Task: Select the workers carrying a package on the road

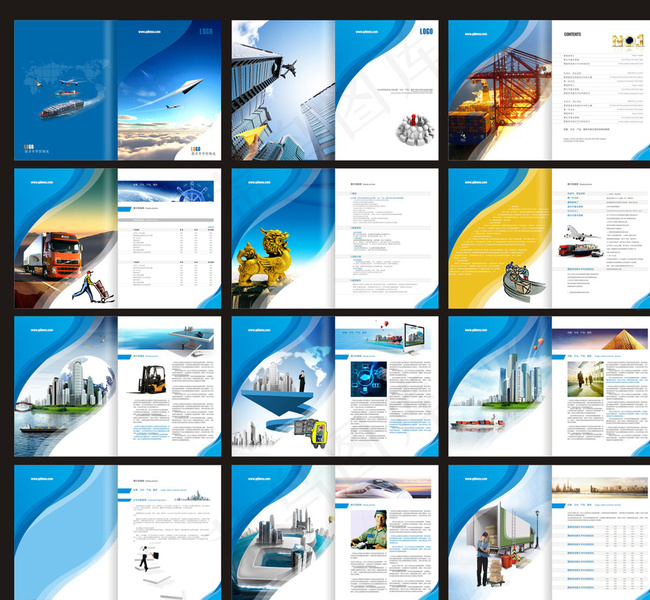Action: point(523,282)
